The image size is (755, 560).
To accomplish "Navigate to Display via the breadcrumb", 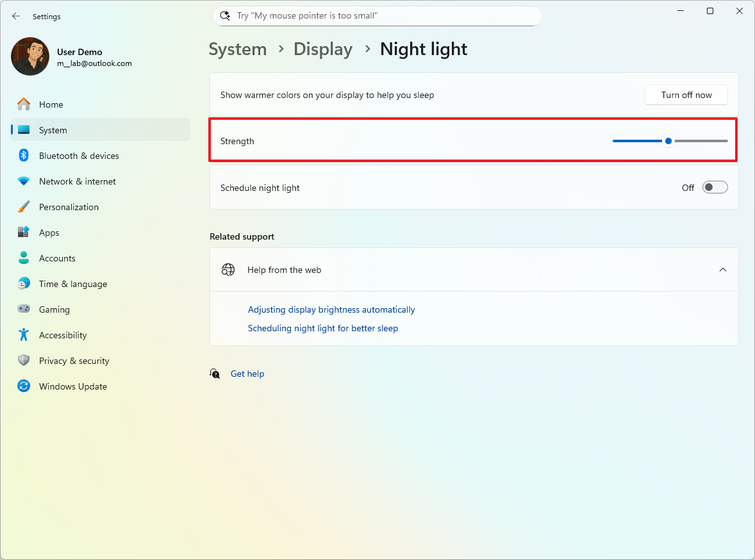I will pos(322,49).
